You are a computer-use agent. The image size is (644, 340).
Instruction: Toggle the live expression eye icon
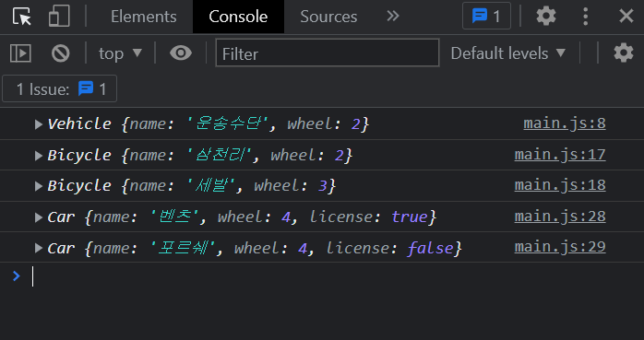181,53
